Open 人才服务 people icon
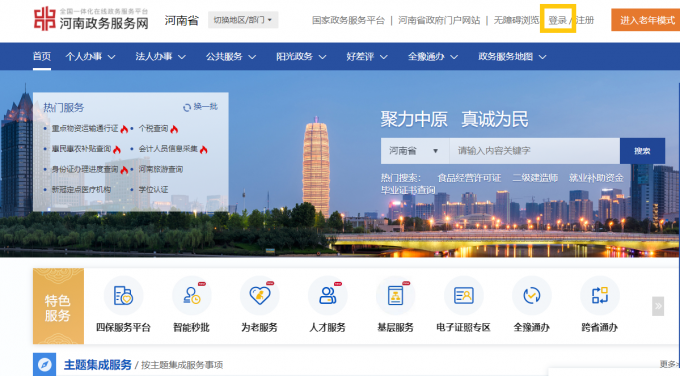The width and height of the screenshot is (680, 376). click(x=327, y=296)
